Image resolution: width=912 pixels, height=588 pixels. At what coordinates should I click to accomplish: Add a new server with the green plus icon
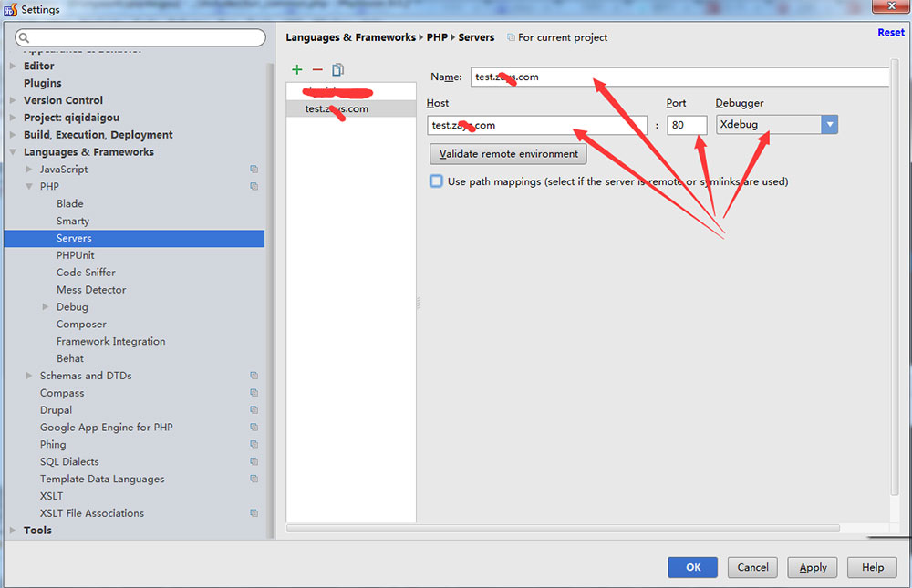click(296, 69)
